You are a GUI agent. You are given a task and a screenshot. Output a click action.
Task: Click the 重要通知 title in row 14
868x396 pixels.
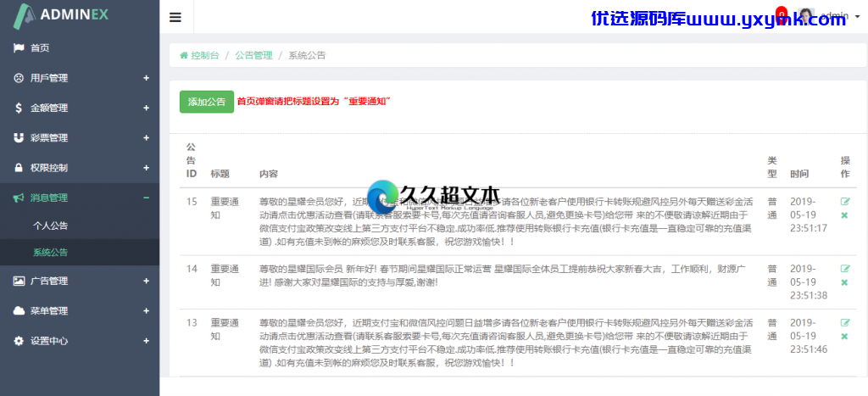[225, 276]
